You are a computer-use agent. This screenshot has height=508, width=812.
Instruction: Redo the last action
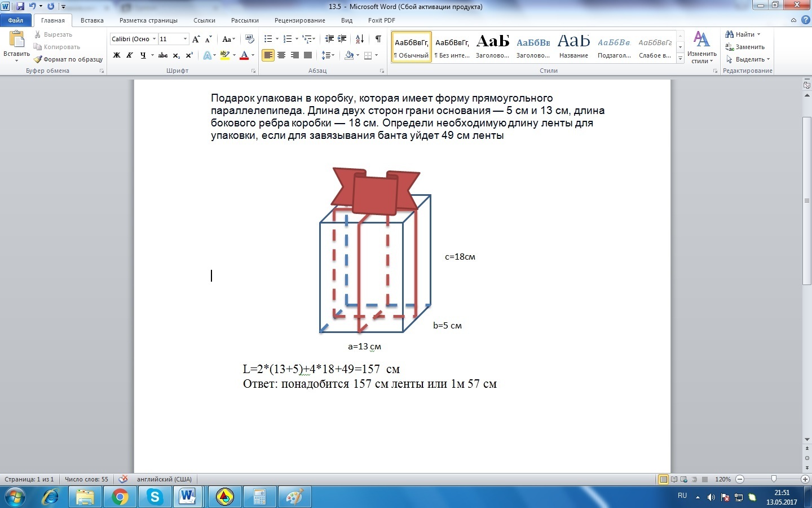(51, 7)
